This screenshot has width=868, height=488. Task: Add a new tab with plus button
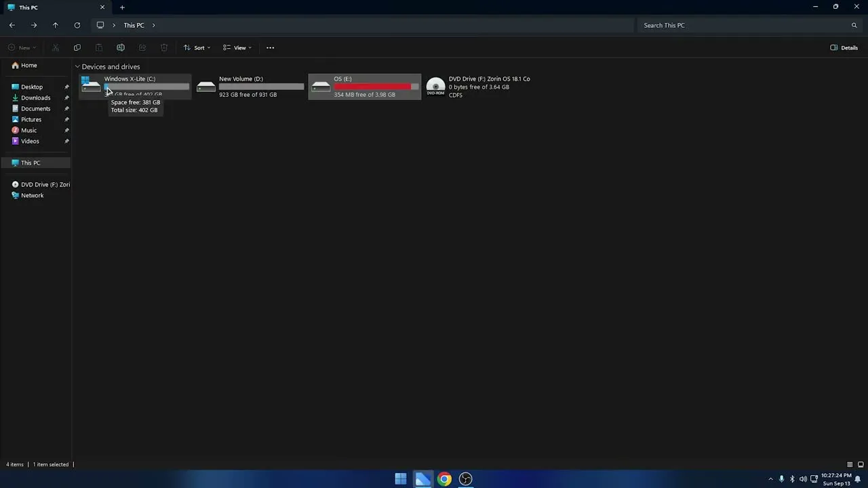(x=122, y=7)
